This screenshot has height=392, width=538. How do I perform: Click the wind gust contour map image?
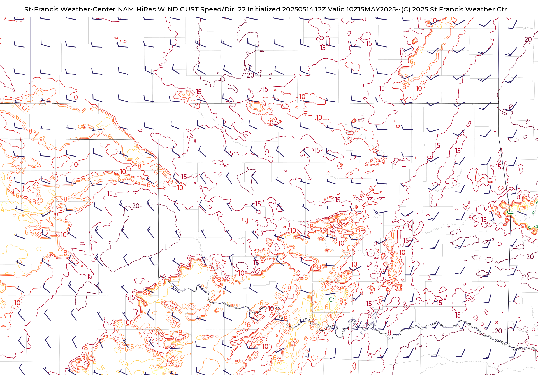coord(269,196)
